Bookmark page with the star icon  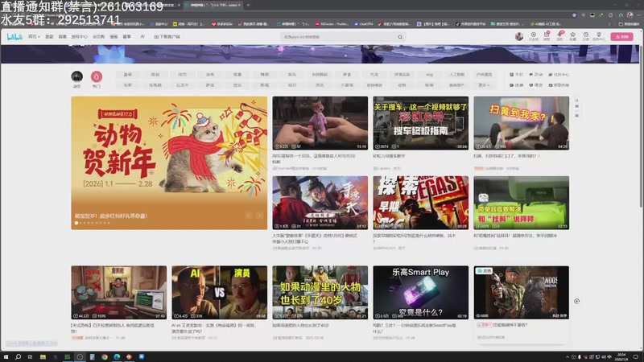[x=574, y=15]
